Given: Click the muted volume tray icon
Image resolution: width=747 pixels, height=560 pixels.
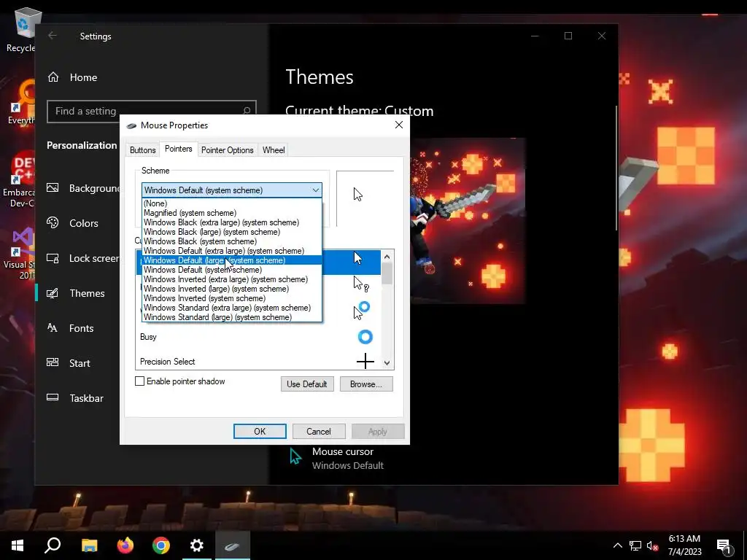Looking at the screenshot, I should [x=653, y=545].
